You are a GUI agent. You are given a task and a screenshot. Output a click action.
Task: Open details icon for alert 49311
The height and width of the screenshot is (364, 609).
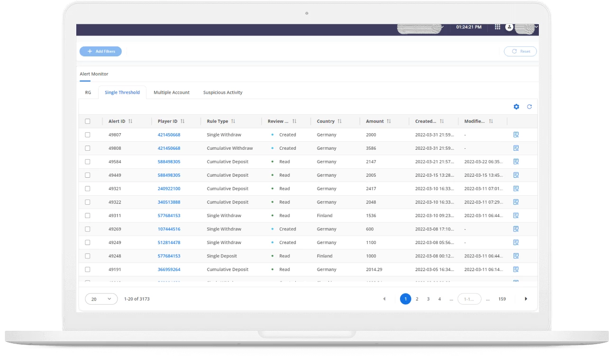516,215
